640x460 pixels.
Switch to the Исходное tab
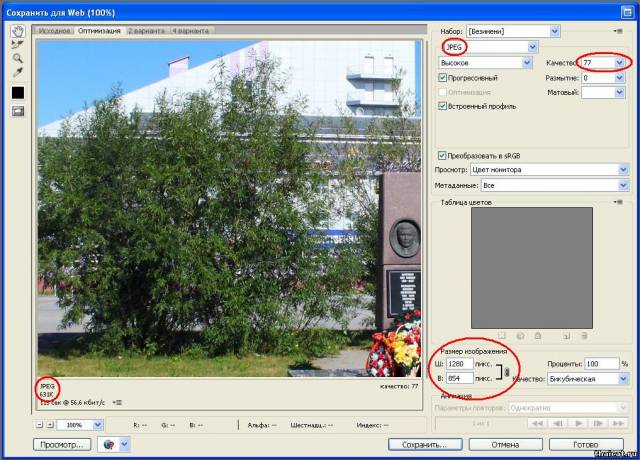55,31
